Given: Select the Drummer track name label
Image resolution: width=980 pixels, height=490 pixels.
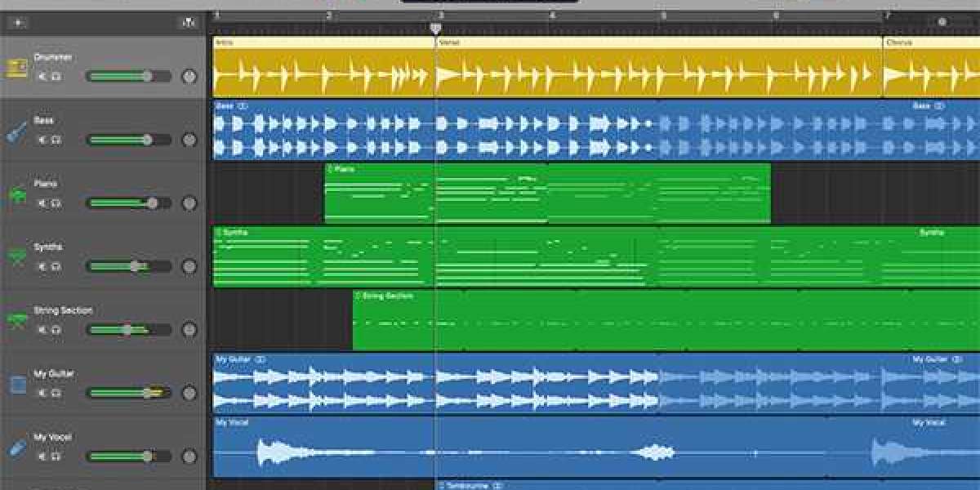Looking at the screenshot, I should click(53, 57).
